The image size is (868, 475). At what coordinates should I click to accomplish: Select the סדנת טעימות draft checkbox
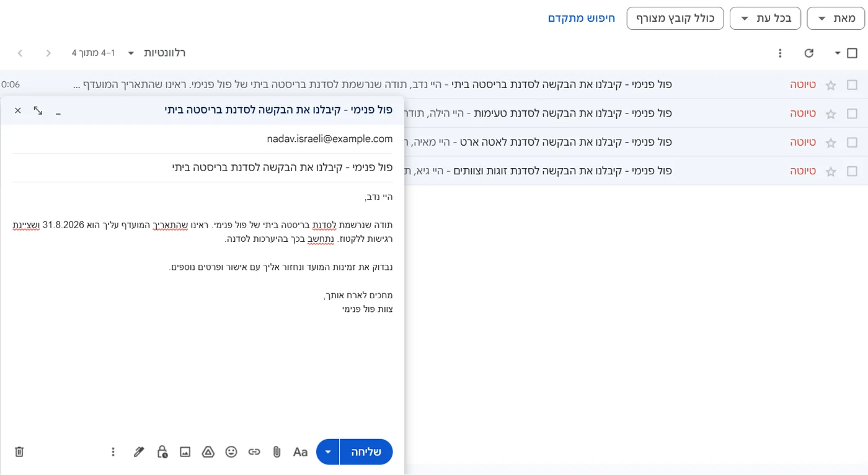[852, 113]
